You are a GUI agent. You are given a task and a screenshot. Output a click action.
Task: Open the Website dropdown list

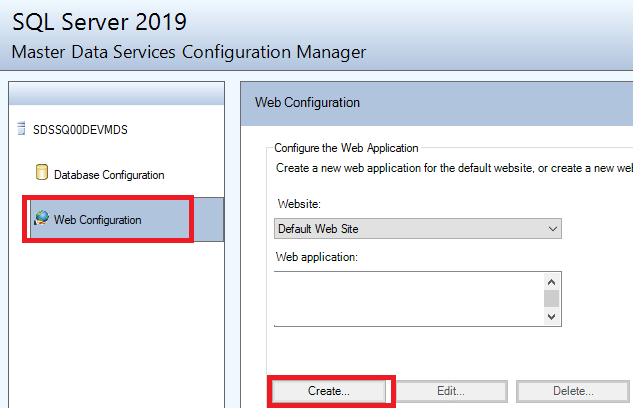553,229
